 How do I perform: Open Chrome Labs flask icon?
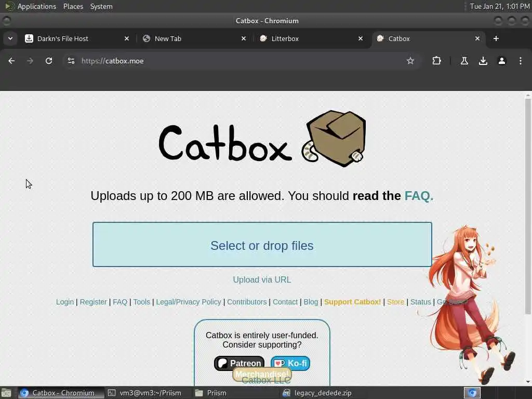[x=464, y=61]
